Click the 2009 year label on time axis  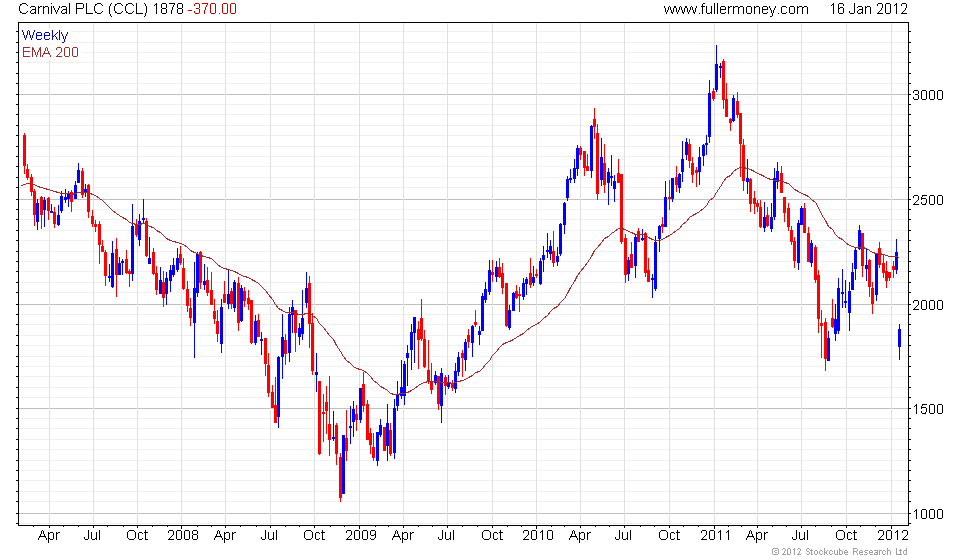click(x=360, y=535)
